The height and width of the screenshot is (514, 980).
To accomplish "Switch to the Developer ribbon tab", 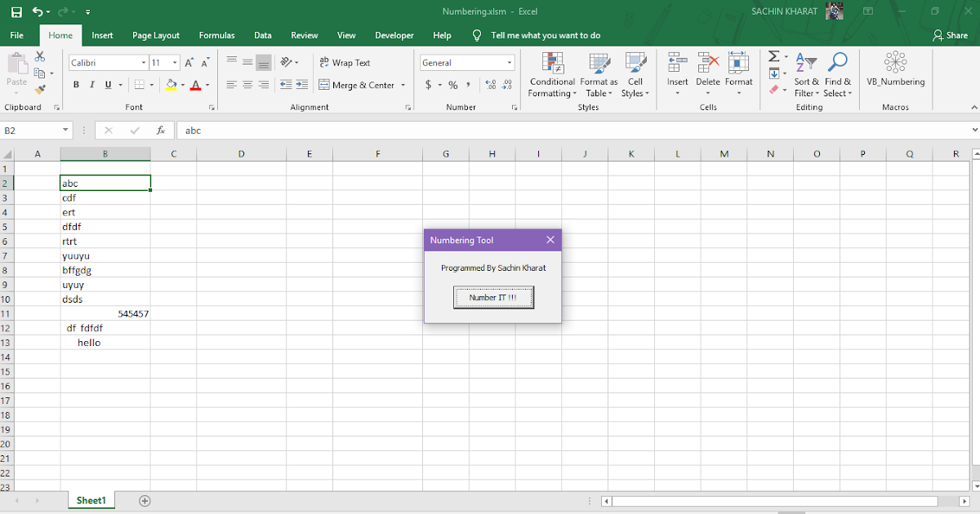I will pyautogui.click(x=394, y=35).
